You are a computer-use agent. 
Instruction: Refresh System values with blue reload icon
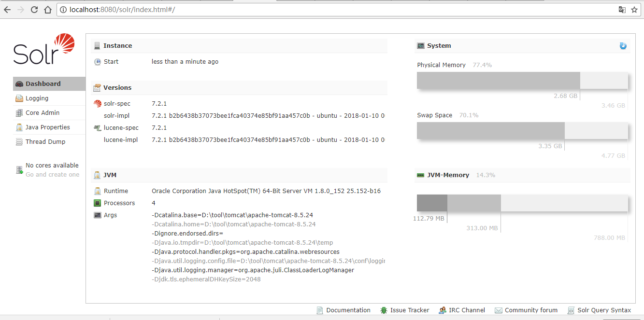(623, 46)
